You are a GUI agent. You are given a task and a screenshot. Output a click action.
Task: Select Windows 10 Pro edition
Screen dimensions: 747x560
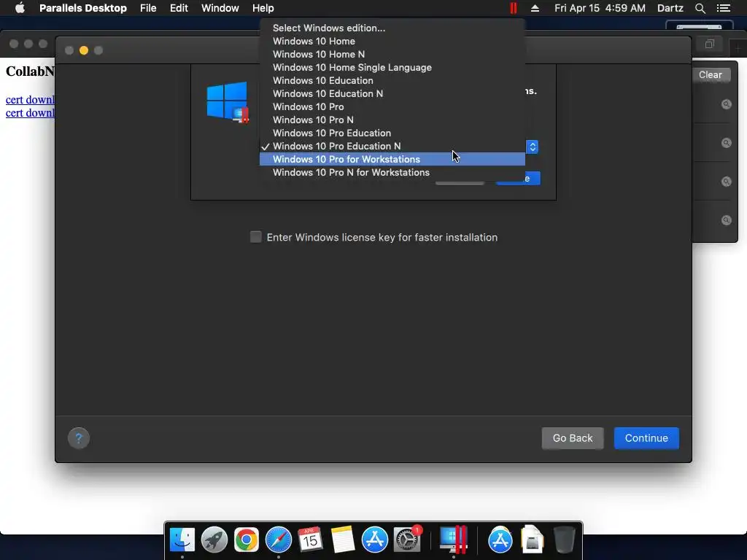(392, 106)
